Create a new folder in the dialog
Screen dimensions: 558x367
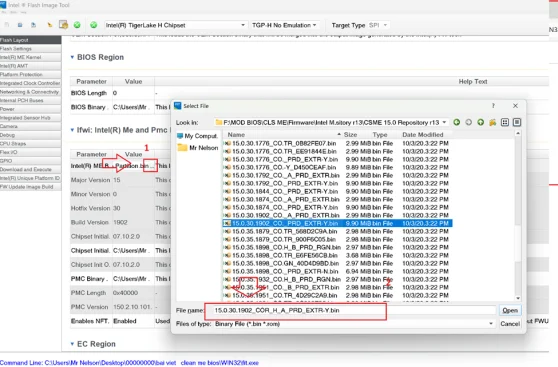coord(493,122)
